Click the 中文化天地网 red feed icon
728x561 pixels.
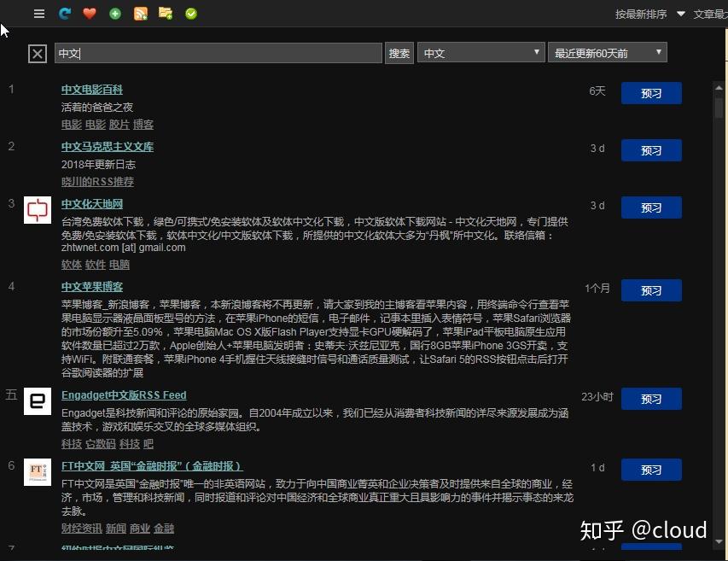38,211
